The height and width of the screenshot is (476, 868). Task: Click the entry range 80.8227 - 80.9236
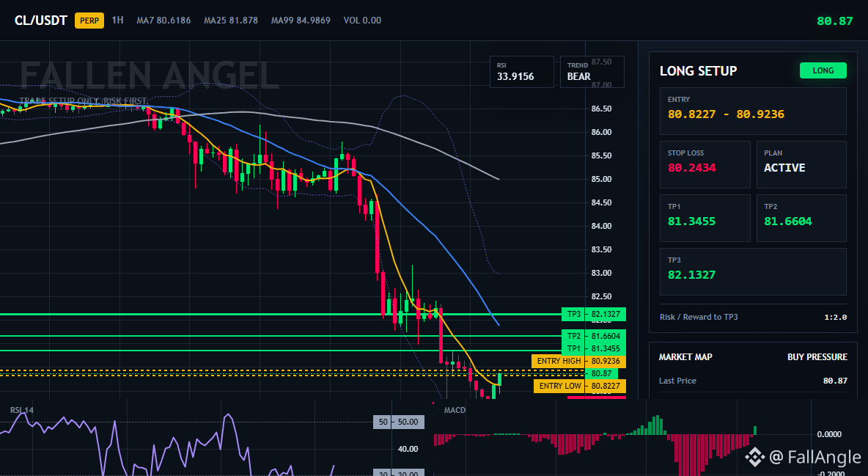[x=726, y=114]
